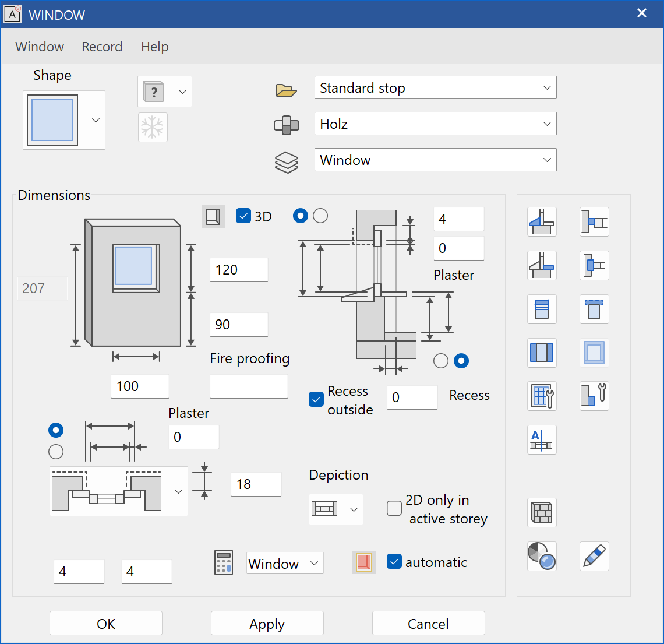
Task: Open the outside window sill settings icon
Action: (542, 221)
